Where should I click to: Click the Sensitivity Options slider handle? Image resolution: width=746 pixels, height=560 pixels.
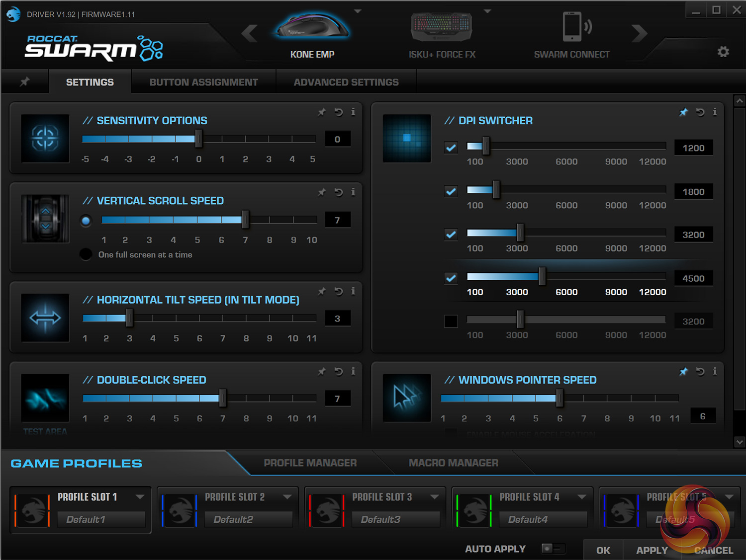click(x=198, y=139)
